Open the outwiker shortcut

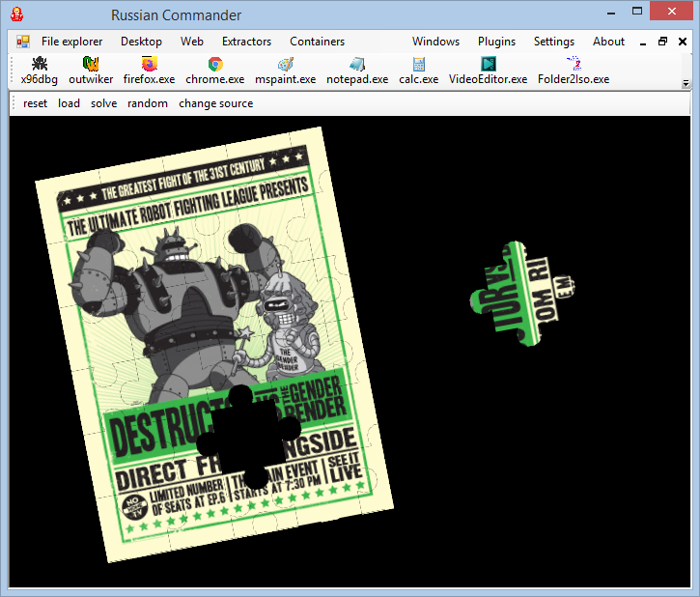coord(91,71)
